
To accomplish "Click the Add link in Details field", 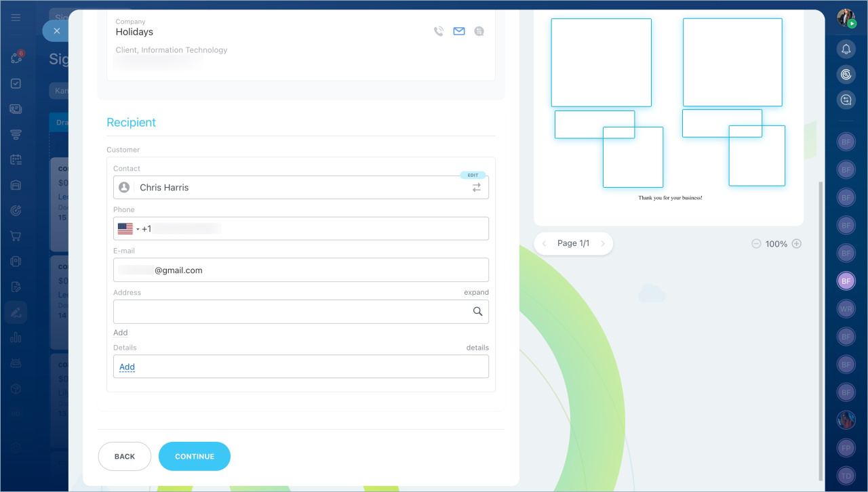I will [x=127, y=367].
